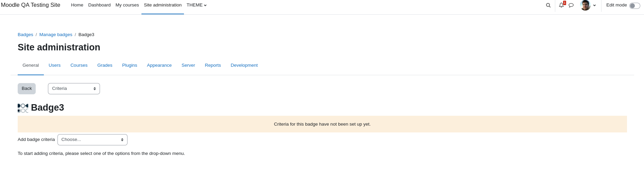Open the notifications bell
This screenshot has height=192, width=644.
pos(561,5)
